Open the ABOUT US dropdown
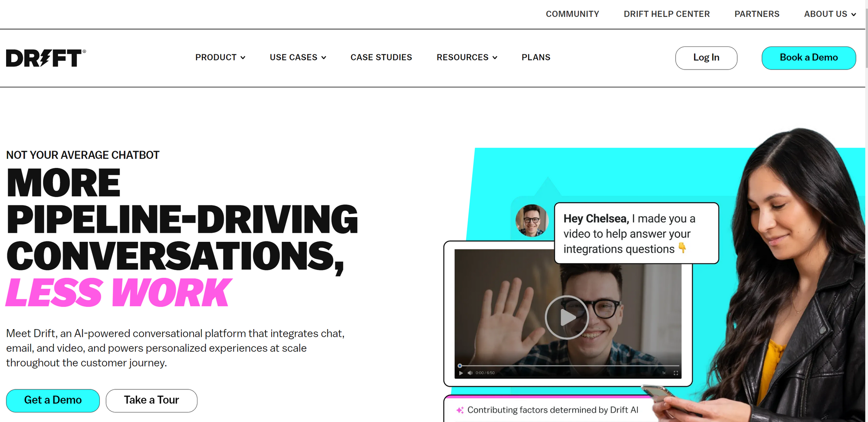 tap(830, 14)
